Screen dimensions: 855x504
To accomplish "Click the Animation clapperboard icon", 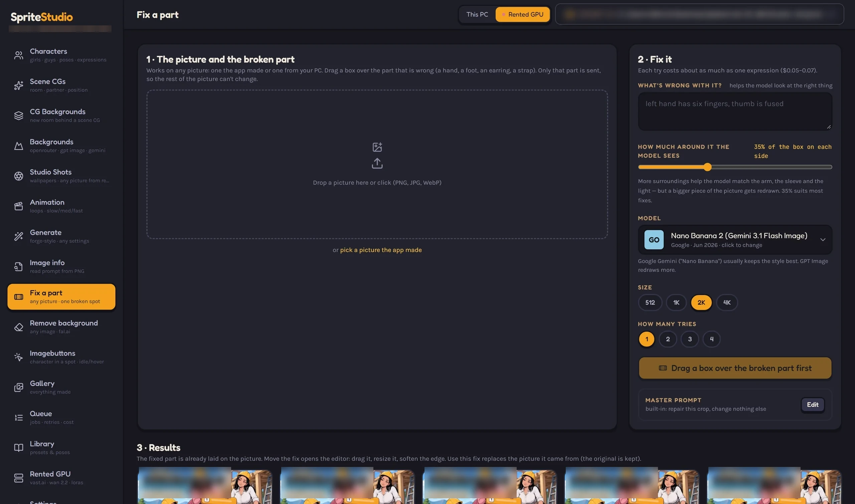I will [x=19, y=206].
